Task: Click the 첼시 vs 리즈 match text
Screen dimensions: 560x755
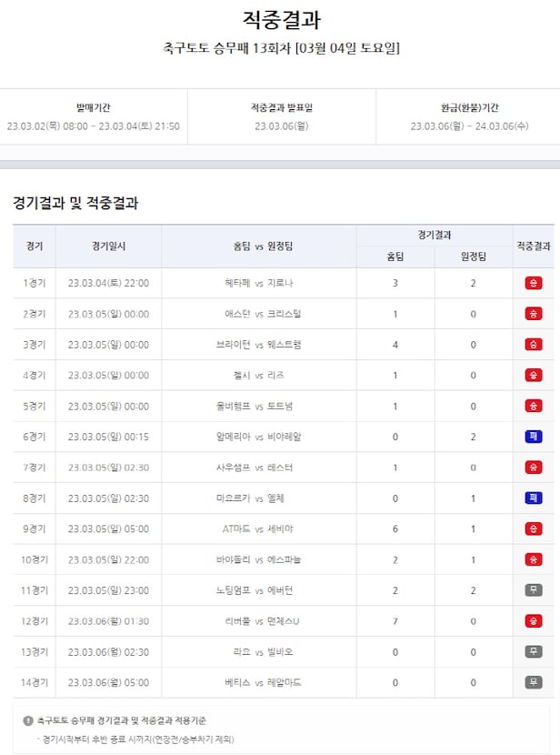Action: click(x=258, y=375)
